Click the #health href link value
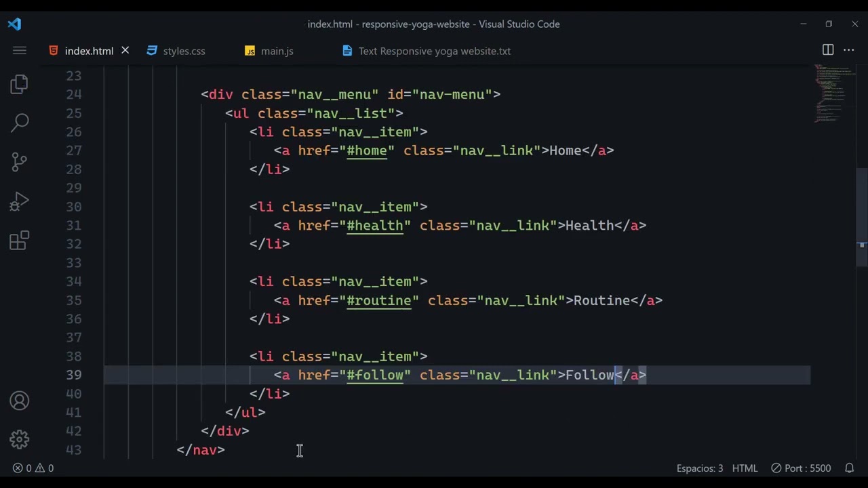The width and height of the screenshot is (868, 488). [375, 225]
